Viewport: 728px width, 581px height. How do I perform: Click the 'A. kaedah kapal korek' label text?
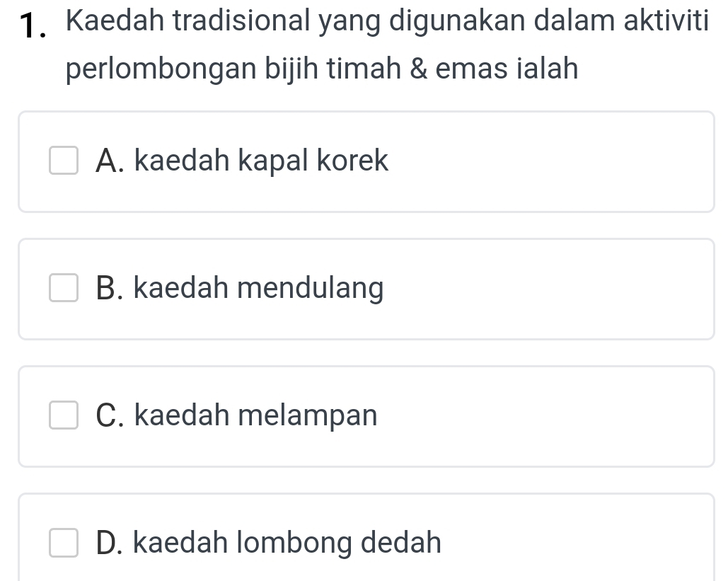[242, 161]
